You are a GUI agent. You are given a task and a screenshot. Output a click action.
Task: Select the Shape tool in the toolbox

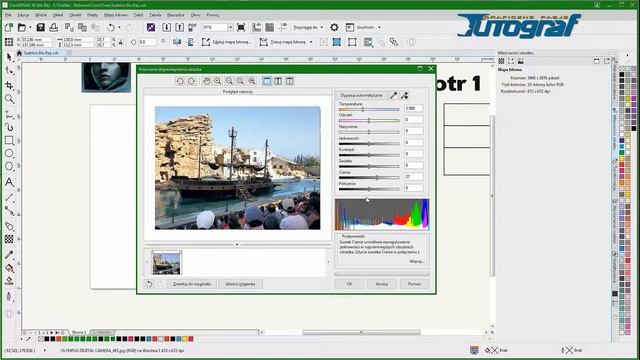coord(9,71)
